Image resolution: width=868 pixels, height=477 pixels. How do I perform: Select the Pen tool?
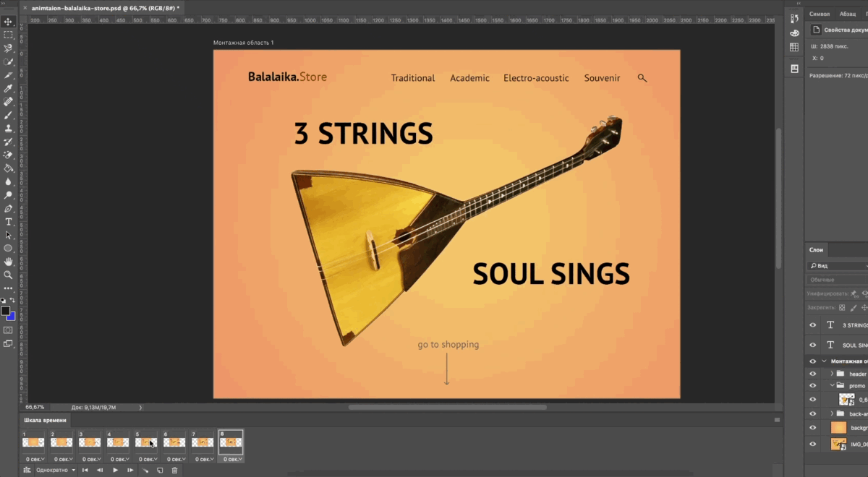click(9, 209)
